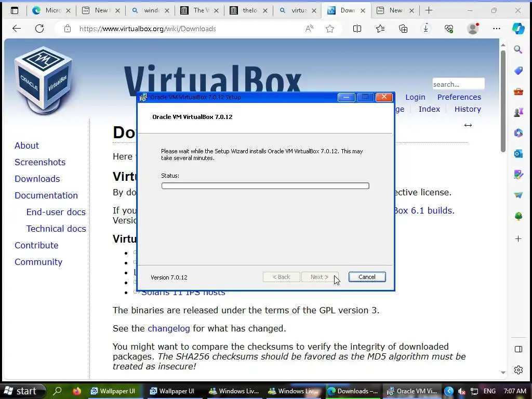Open the changelog link
This screenshot has width=532, height=399.
(x=169, y=328)
